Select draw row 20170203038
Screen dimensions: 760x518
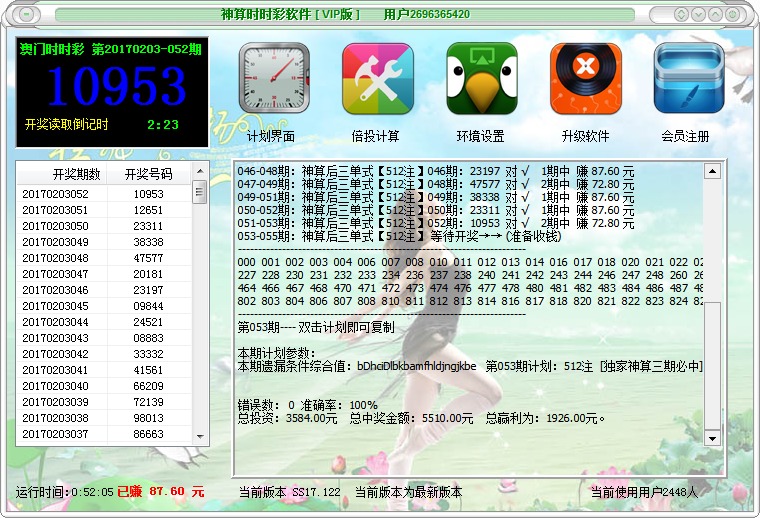[x=104, y=418]
